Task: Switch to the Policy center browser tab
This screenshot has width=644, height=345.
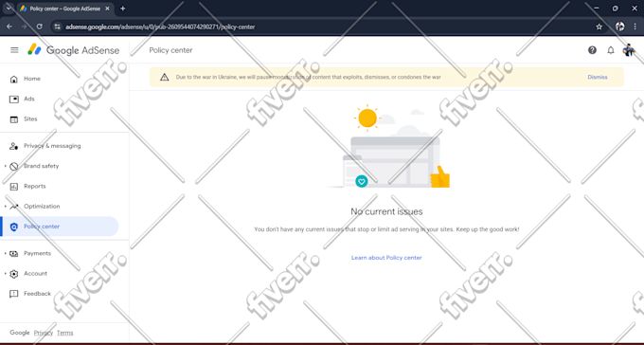Action: point(65,9)
